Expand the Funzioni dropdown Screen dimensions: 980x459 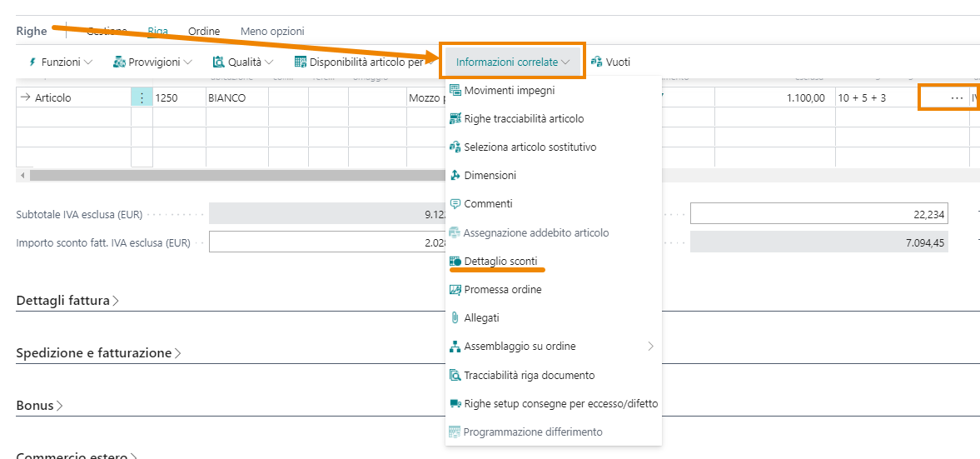61,62
